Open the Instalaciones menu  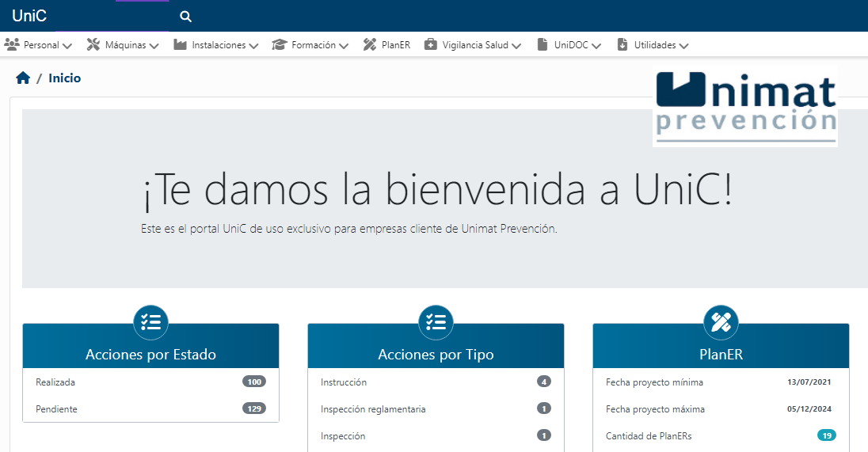pyautogui.click(x=216, y=45)
